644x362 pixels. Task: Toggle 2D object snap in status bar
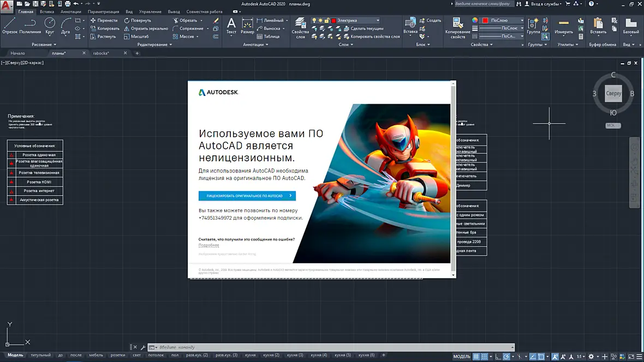[x=541, y=357]
